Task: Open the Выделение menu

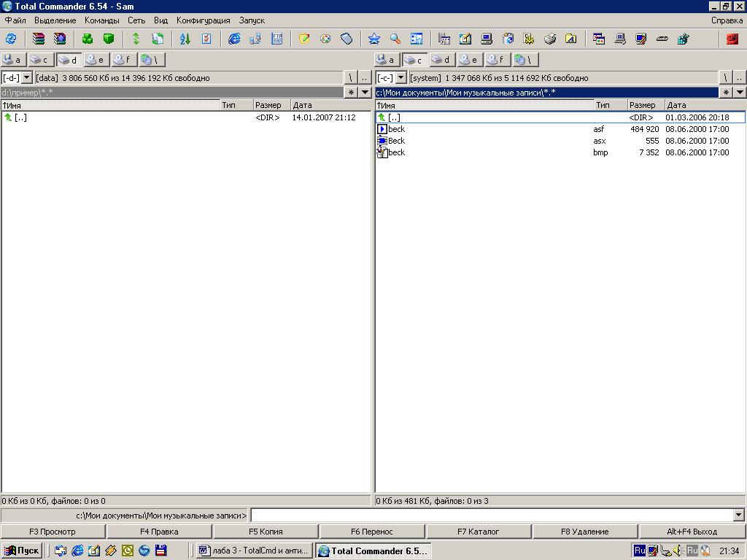Action: click(x=55, y=20)
